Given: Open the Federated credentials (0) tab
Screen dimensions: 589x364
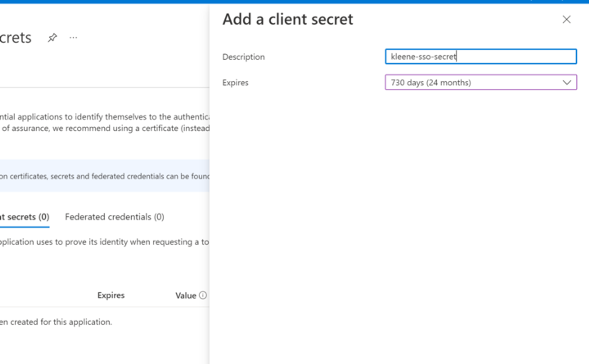Looking at the screenshot, I should (115, 217).
